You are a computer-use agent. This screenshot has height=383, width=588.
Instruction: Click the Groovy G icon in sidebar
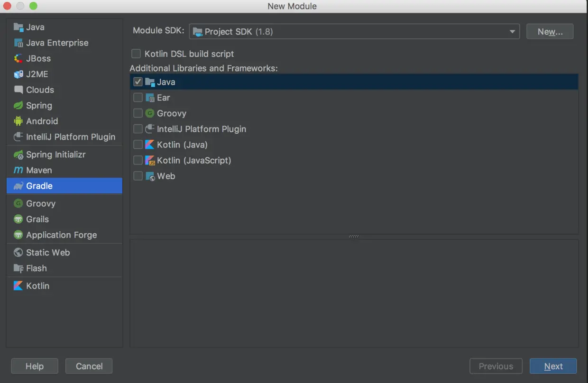tap(18, 203)
